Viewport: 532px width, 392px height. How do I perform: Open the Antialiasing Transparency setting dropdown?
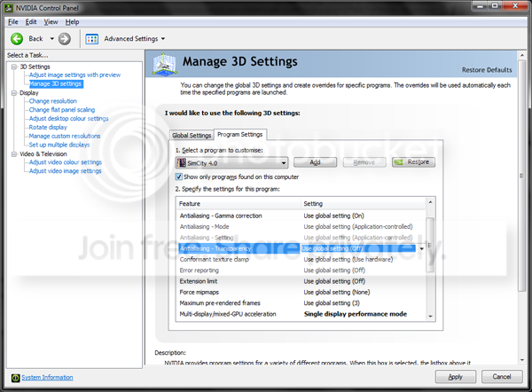[422, 248]
